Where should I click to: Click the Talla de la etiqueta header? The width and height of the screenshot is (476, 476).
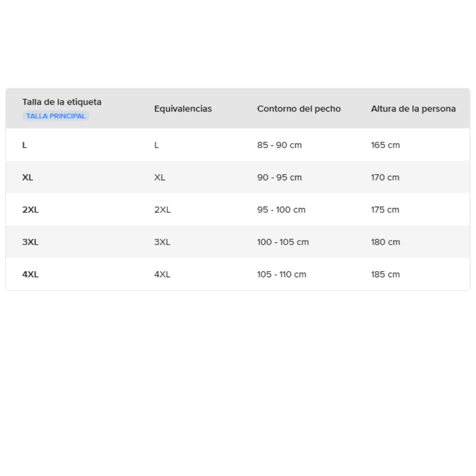62,102
